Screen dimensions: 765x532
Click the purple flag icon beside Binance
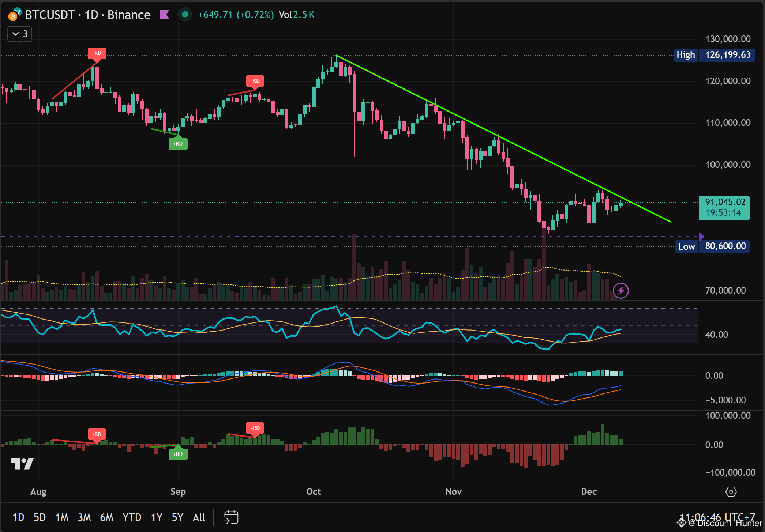[x=165, y=15]
